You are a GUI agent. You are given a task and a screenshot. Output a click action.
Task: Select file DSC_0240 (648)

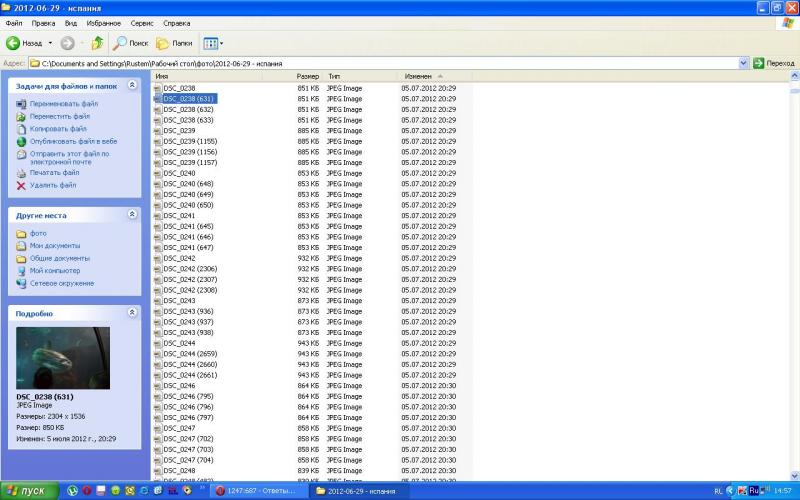pos(188,184)
